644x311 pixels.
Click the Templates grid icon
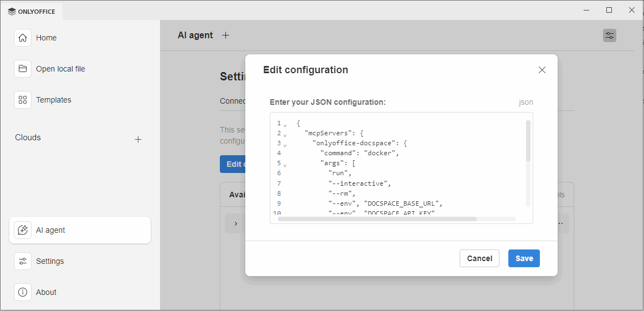click(x=23, y=100)
